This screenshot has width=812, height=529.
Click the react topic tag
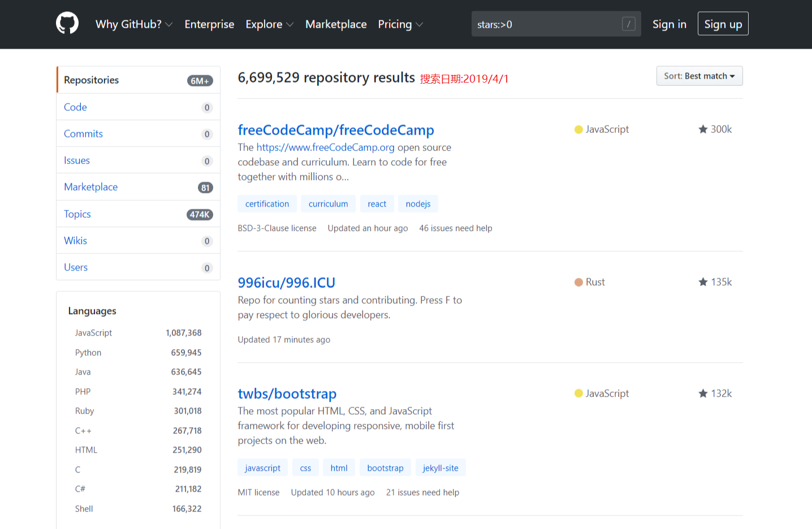pos(377,204)
